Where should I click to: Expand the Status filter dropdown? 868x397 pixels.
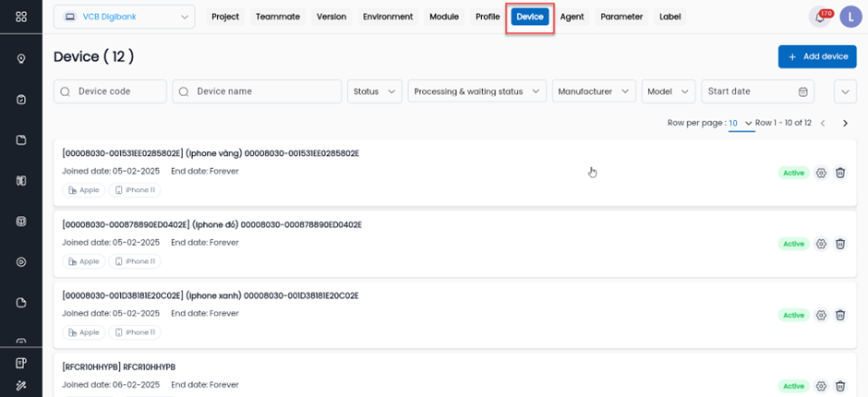pyautogui.click(x=375, y=91)
